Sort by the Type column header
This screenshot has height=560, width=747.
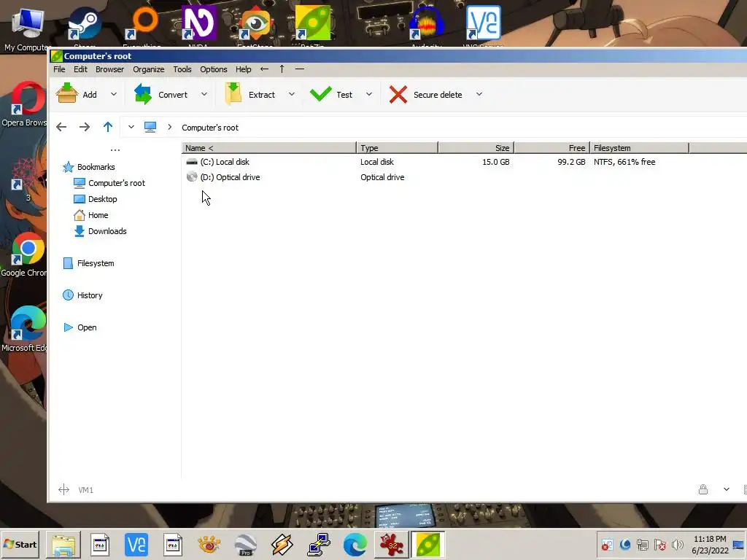coord(397,148)
